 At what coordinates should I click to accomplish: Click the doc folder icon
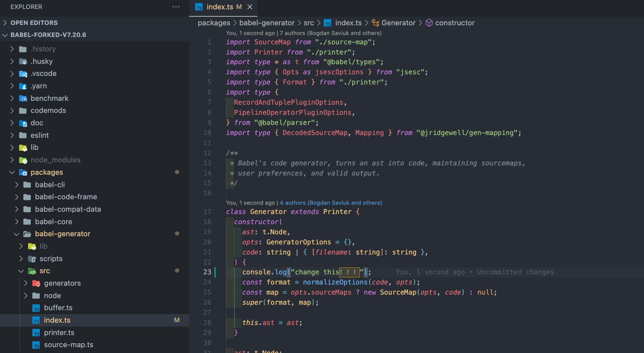[23, 123]
